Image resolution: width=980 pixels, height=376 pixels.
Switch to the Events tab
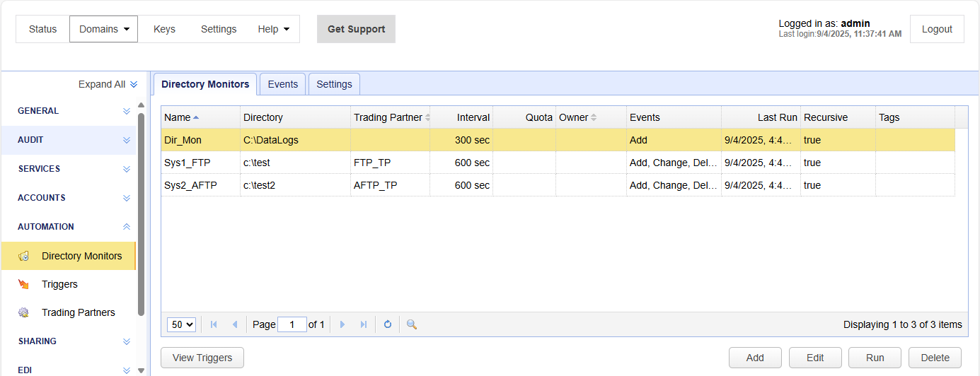282,84
